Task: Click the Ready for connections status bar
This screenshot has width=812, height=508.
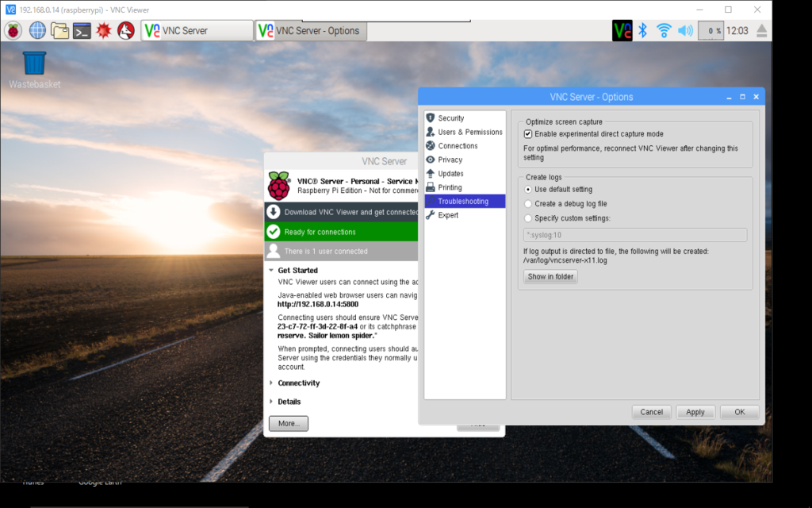Action: (341, 232)
